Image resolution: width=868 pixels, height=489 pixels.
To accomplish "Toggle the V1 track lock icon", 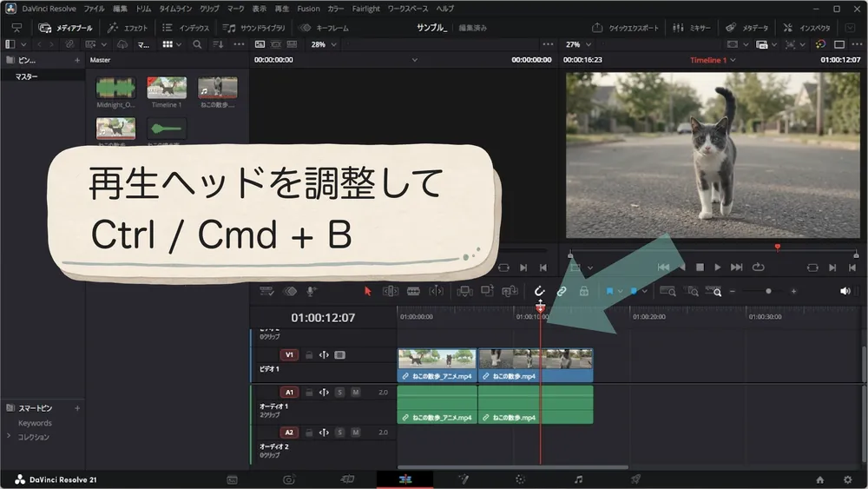I will pyautogui.click(x=309, y=355).
